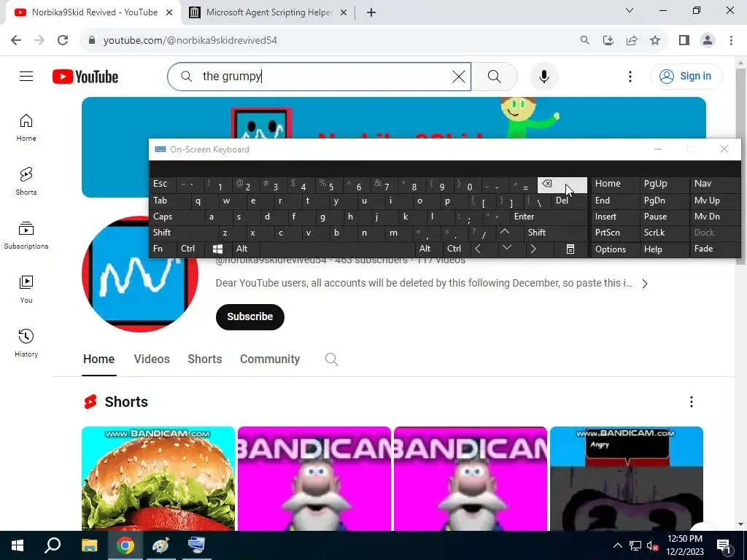Viewport: 747px width, 560px height.
Task: Toggle ScrLk key on On-Screen Keyboard
Action: (664, 233)
